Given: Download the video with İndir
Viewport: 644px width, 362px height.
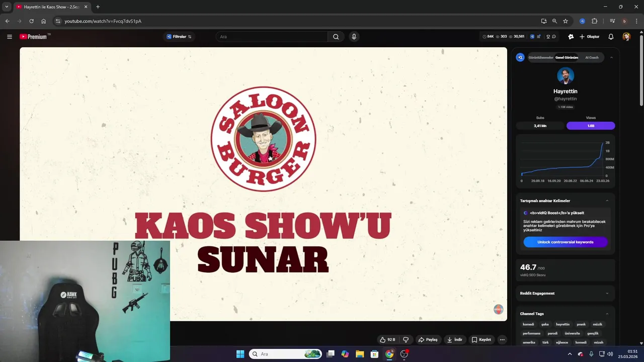Looking at the screenshot, I should (x=454, y=339).
